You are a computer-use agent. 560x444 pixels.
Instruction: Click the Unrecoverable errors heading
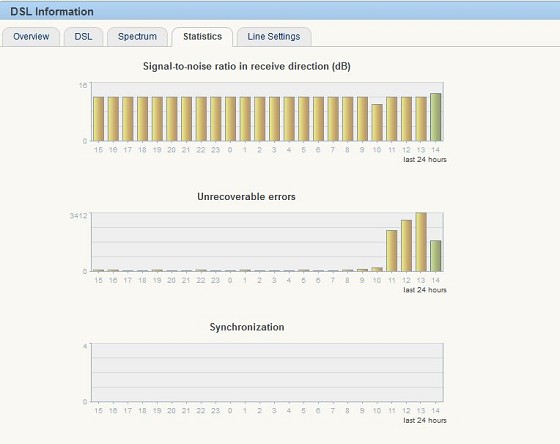point(246,196)
